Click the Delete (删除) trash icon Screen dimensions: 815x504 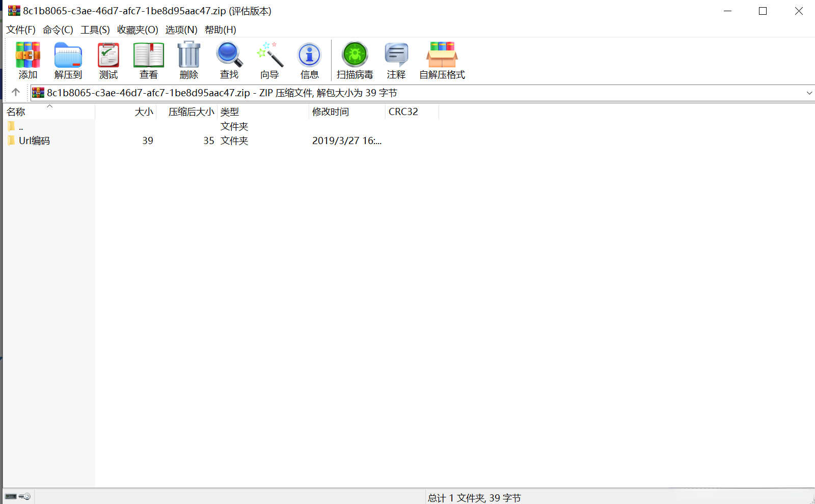coord(189,60)
